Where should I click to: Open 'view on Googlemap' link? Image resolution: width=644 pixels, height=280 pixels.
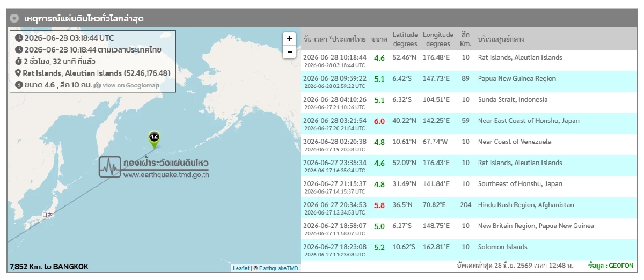coord(131,85)
